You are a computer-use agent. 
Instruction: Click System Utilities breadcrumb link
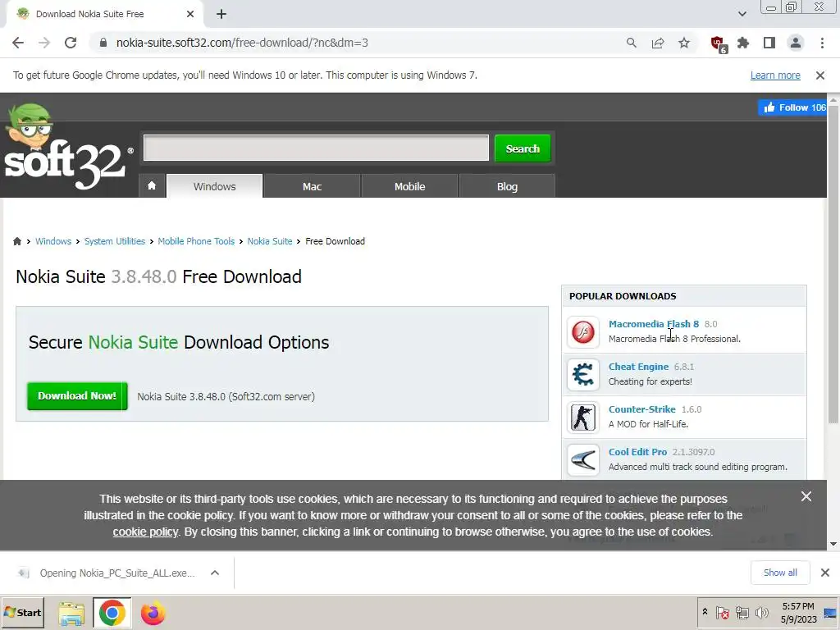115,241
